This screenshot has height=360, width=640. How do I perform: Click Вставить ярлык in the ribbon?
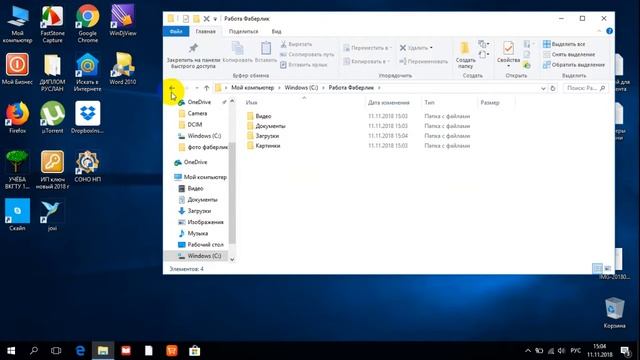point(304,64)
